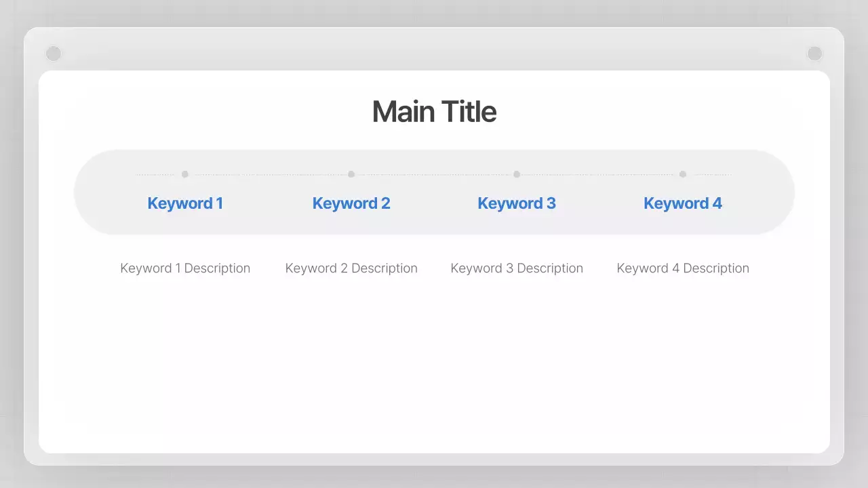This screenshot has height=488, width=868.
Task: Click the Main Title heading
Action: (434, 112)
